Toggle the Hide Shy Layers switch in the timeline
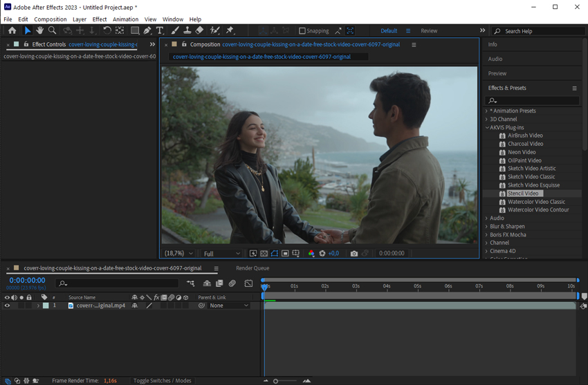Screen dimensions: 588x385 pyautogui.click(x=207, y=283)
